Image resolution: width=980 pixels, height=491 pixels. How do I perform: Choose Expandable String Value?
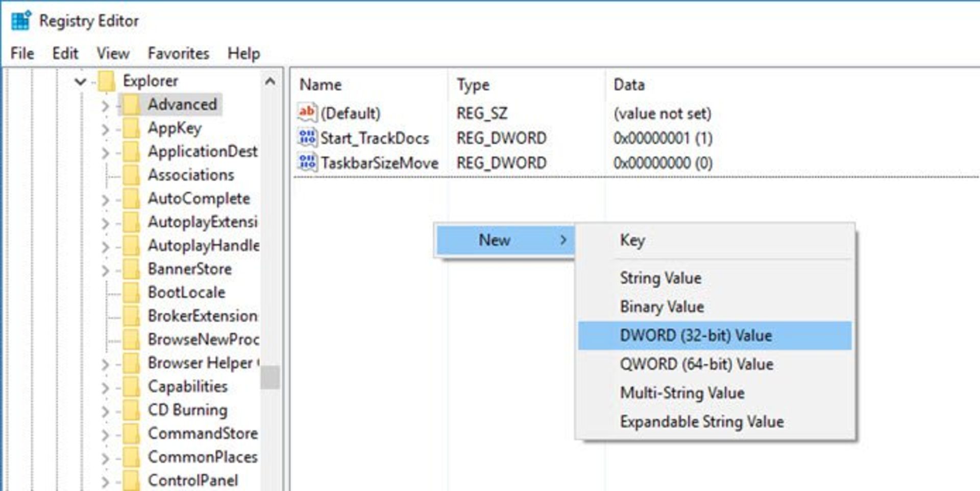click(715, 422)
